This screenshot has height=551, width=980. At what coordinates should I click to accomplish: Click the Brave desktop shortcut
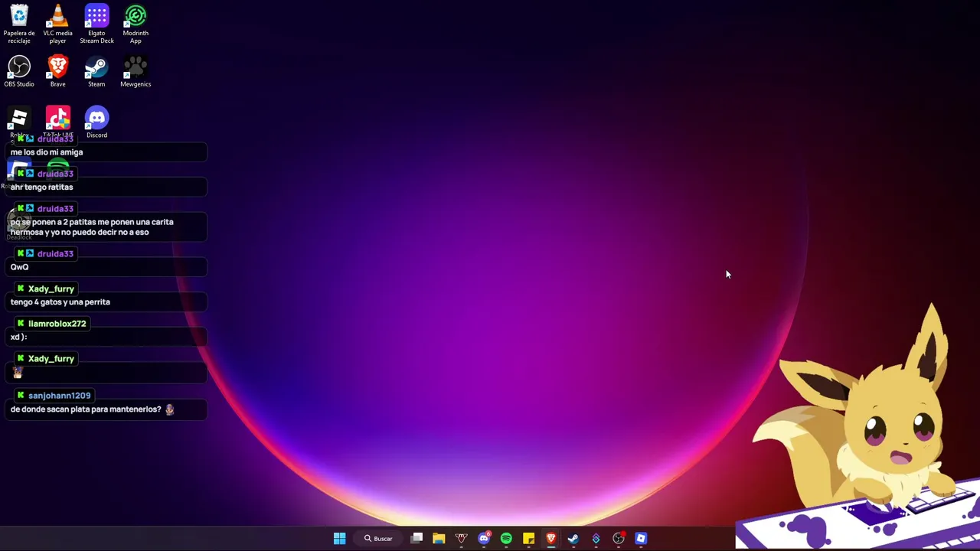pos(57,71)
